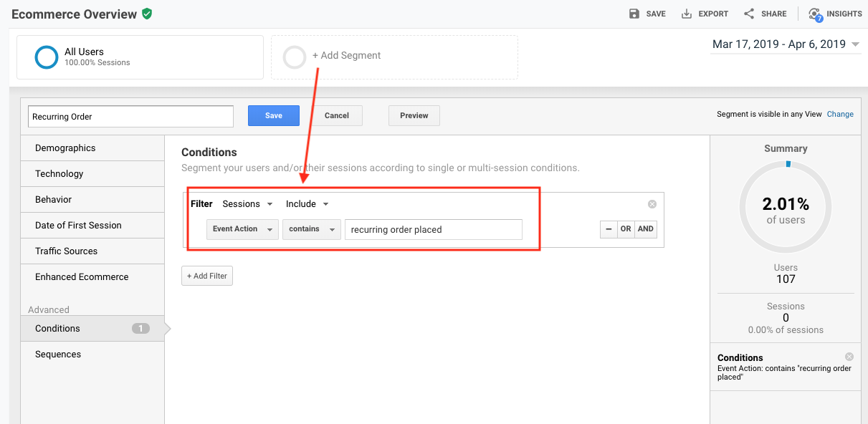Click the EXPORT text in the top toolbar
Screen dimensions: 868x424
713,14
